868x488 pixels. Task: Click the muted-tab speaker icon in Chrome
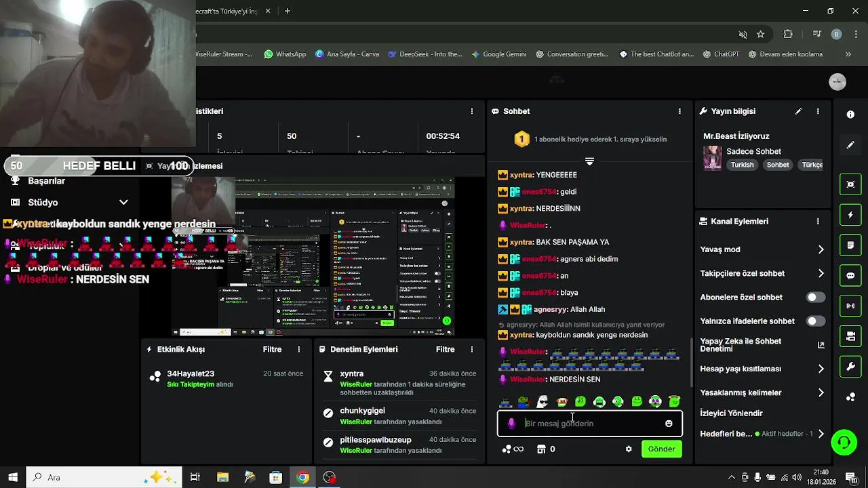743,34
